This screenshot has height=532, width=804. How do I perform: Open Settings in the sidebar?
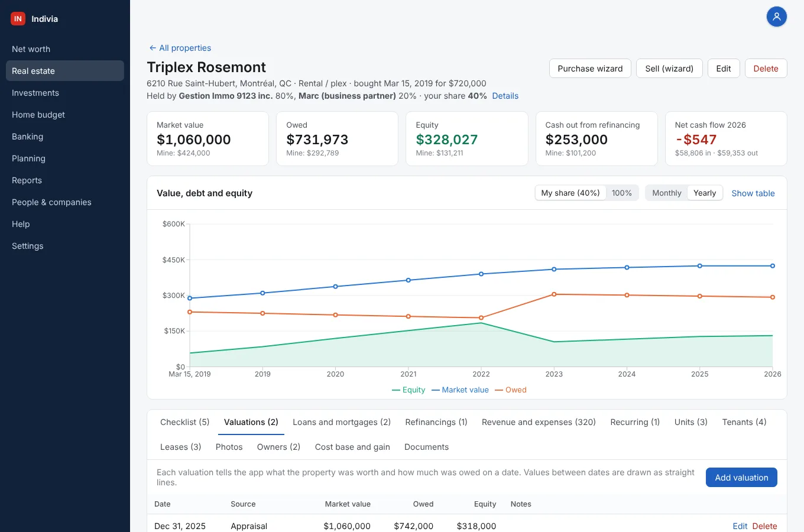tap(65, 246)
